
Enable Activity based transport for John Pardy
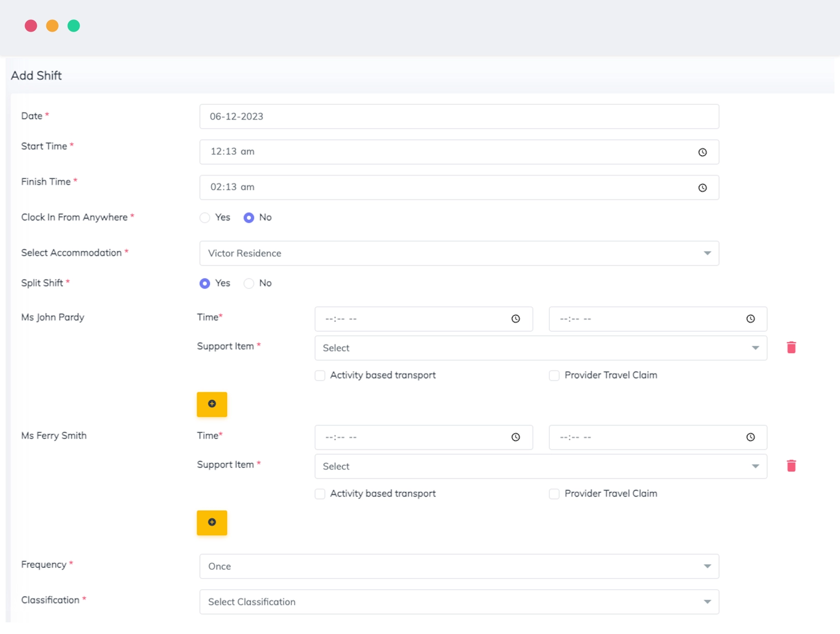(x=320, y=376)
